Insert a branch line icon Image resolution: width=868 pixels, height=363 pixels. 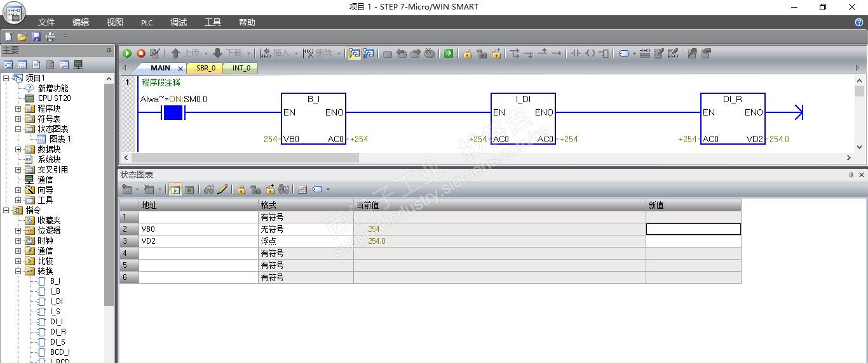tap(515, 53)
